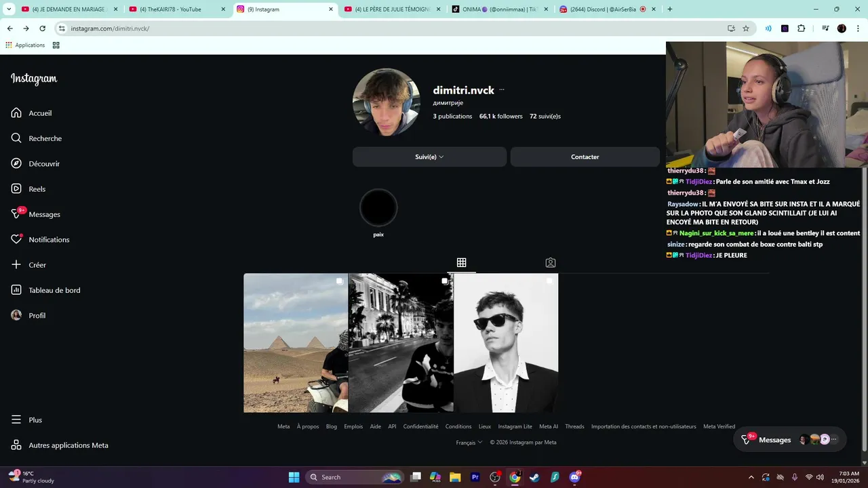Click the Créer plus icon
Viewport: 868px width, 488px height.
point(16,265)
